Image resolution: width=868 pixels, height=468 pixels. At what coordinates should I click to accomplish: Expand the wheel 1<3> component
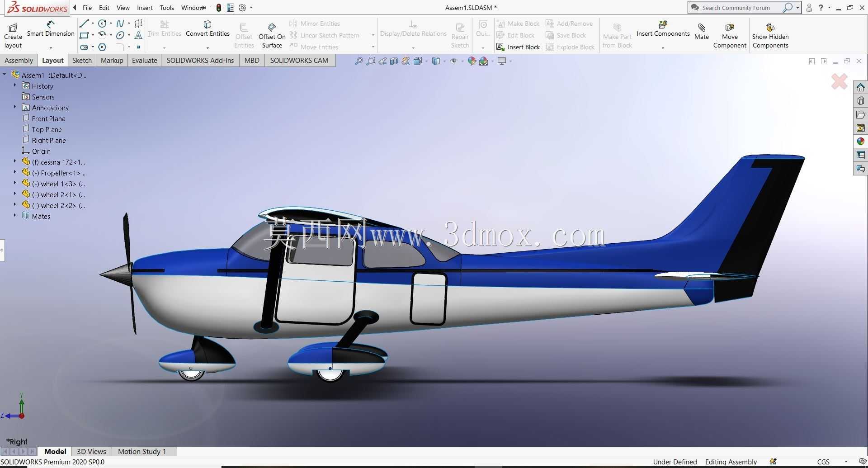tap(15, 183)
